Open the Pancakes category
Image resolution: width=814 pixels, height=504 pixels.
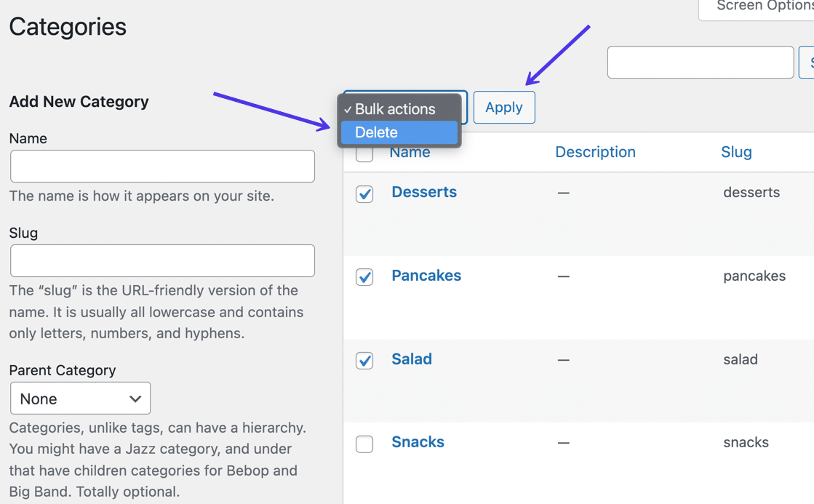tap(426, 275)
